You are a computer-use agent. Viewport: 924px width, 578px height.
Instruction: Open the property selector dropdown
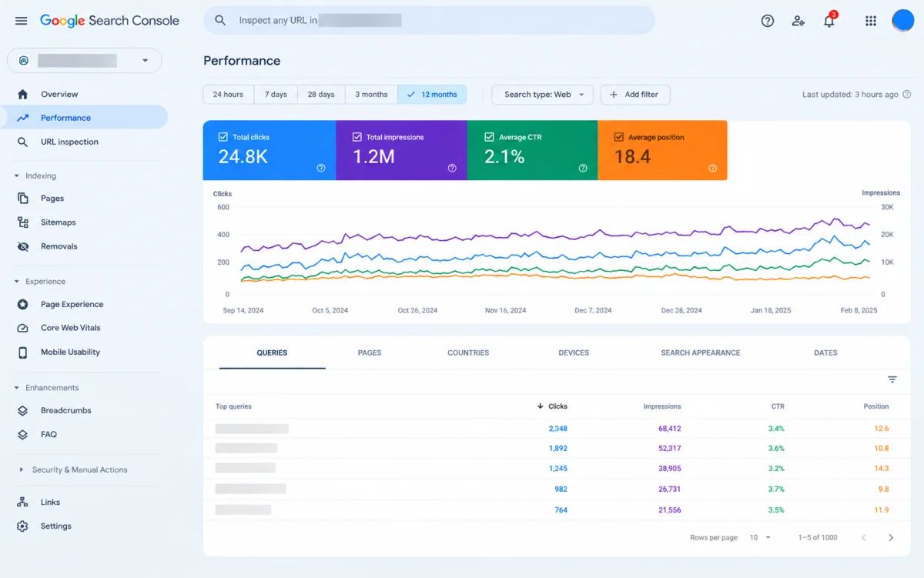pyautogui.click(x=85, y=60)
